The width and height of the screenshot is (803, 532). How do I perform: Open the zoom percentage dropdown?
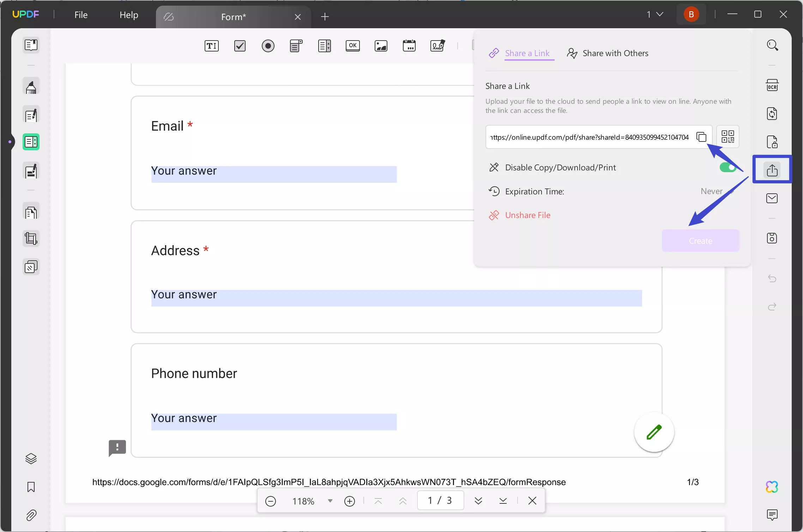(x=330, y=501)
